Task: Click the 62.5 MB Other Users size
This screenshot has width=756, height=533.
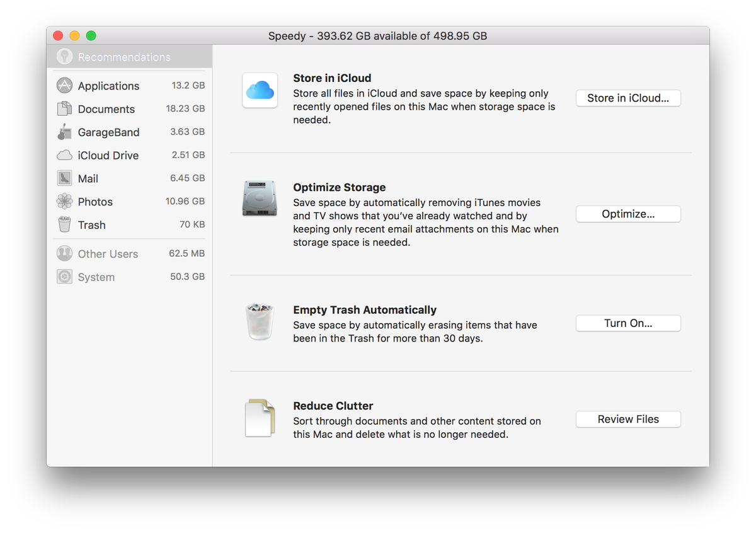Action: (187, 253)
